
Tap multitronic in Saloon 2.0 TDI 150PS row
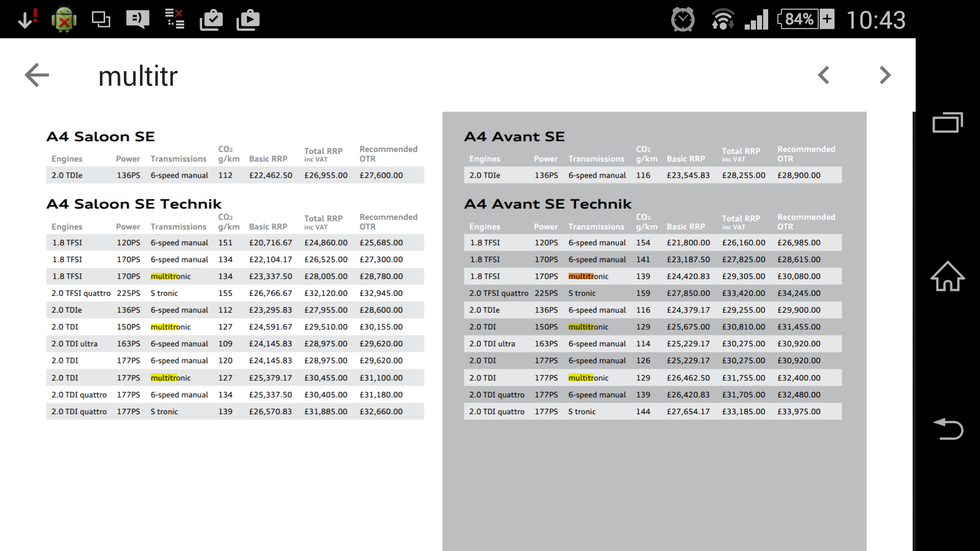pyautogui.click(x=170, y=327)
